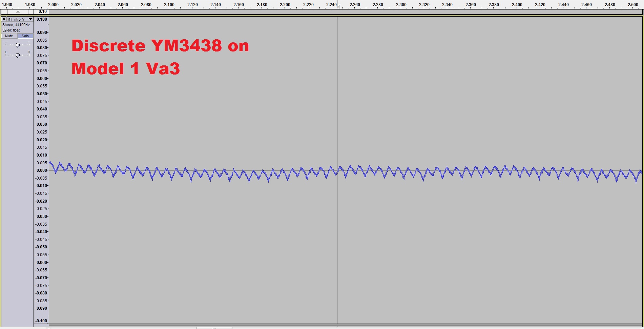This screenshot has width=644, height=329.
Task: Click the Stereo, 44100Hz track info label
Action: [x=16, y=25]
